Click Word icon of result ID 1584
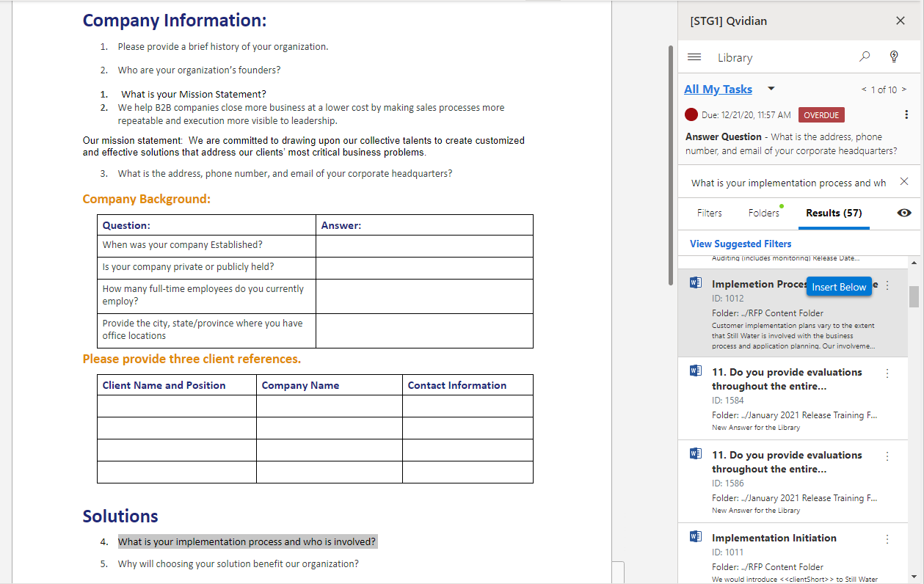Screen dimensions: 924x584 coord(696,371)
